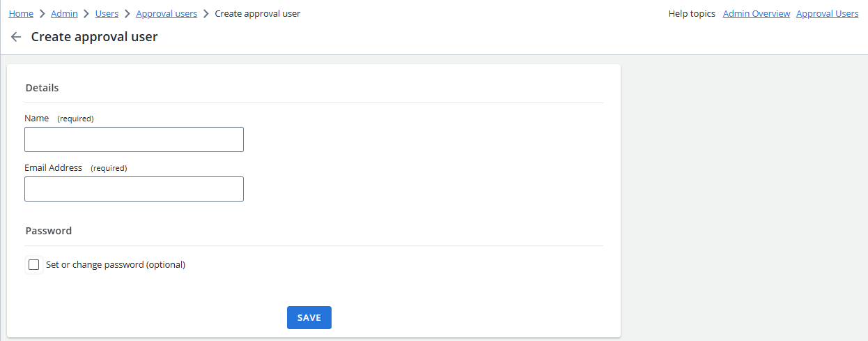The width and height of the screenshot is (868, 341).
Task: Click the current 'Create approval user' breadcrumb text
Action: click(x=257, y=13)
